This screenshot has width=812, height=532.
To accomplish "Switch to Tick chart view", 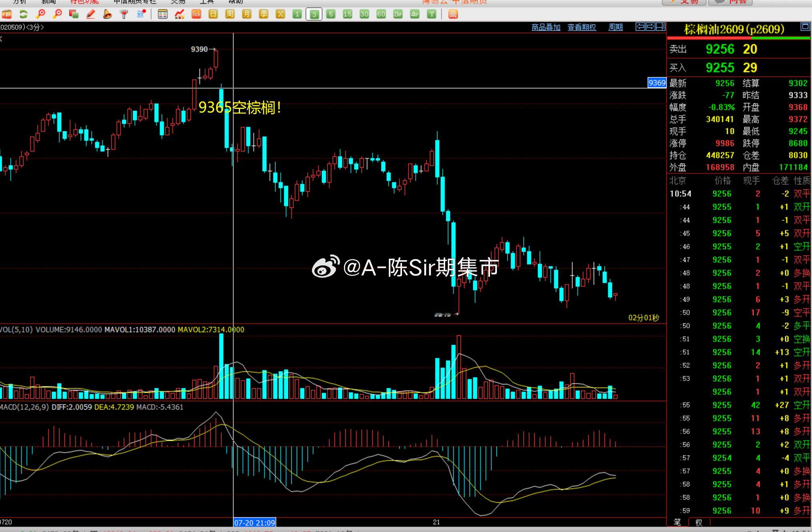I will (x=196, y=14).
